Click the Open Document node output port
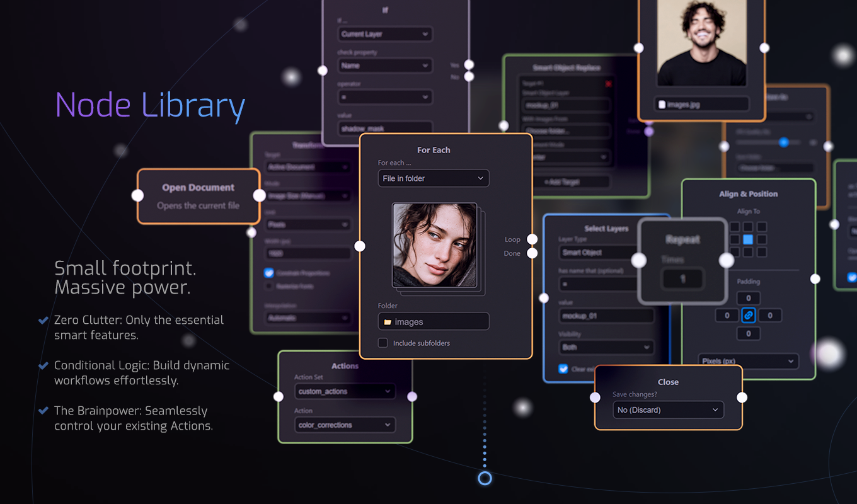857x504 pixels. [x=259, y=195]
